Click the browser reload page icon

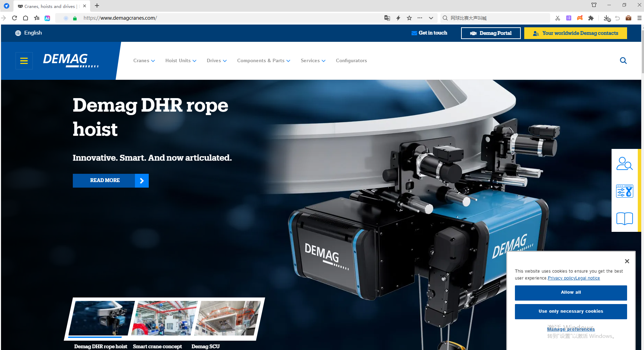[x=14, y=18]
